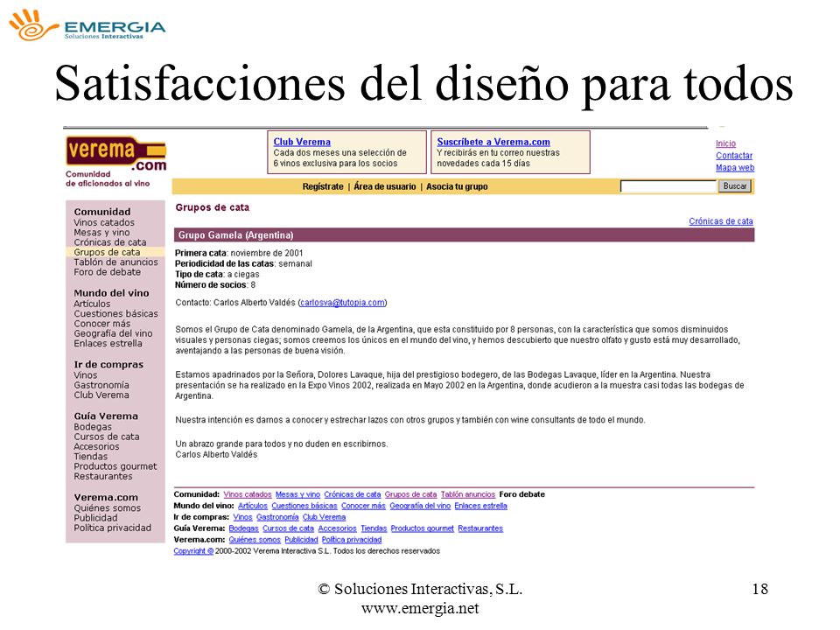
Task: Open the Crónicas de cata link at top right
Action: click(x=720, y=221)
